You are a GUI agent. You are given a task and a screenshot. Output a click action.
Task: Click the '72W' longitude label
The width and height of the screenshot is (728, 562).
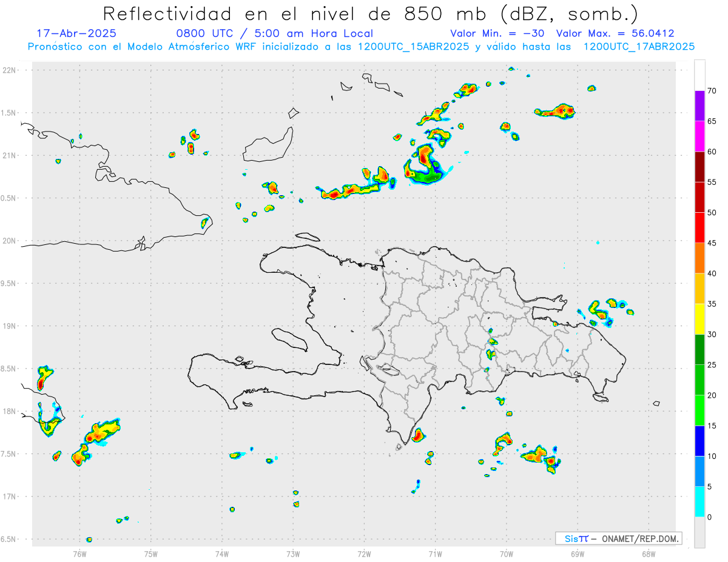point(364,554)
